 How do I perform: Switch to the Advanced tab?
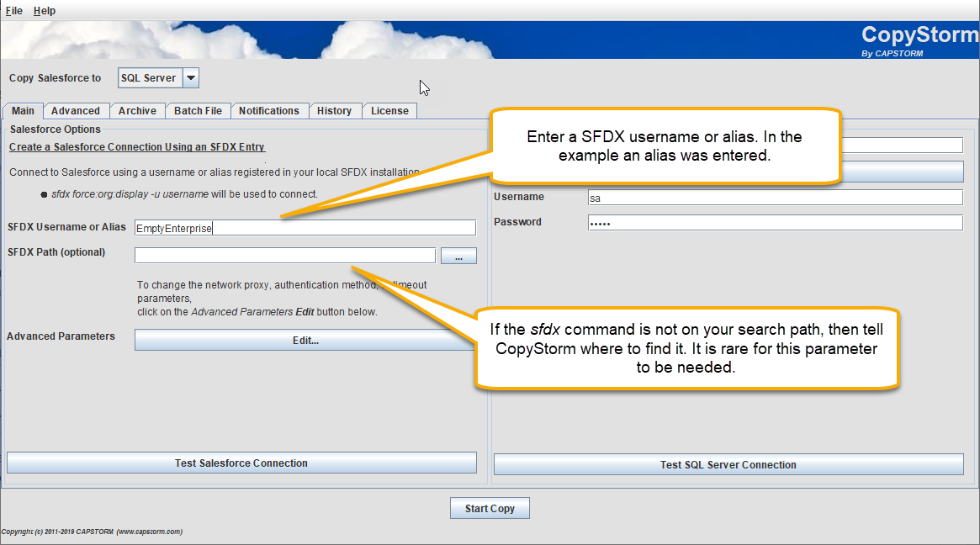pyautogui.click(x=76, y=111)
